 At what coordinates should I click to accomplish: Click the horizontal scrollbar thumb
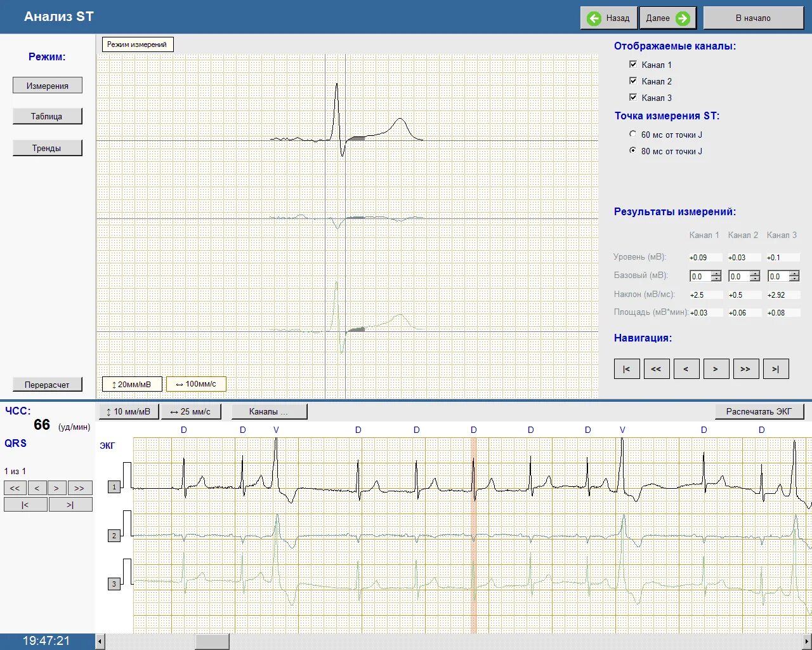[x=212, y=642]
